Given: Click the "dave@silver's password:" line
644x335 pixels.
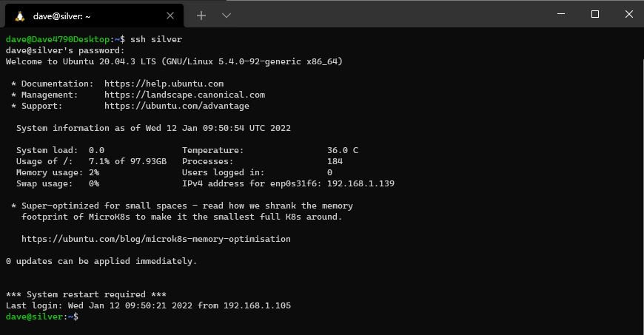Looking at the screenshot, I should click(65, 50).
